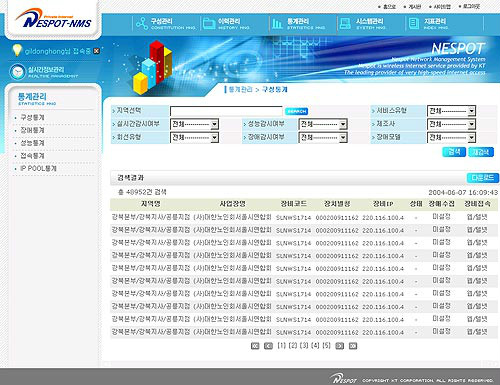
Task: Open 구성통계 in the sidebar
Action: click(x=32, y=117)
